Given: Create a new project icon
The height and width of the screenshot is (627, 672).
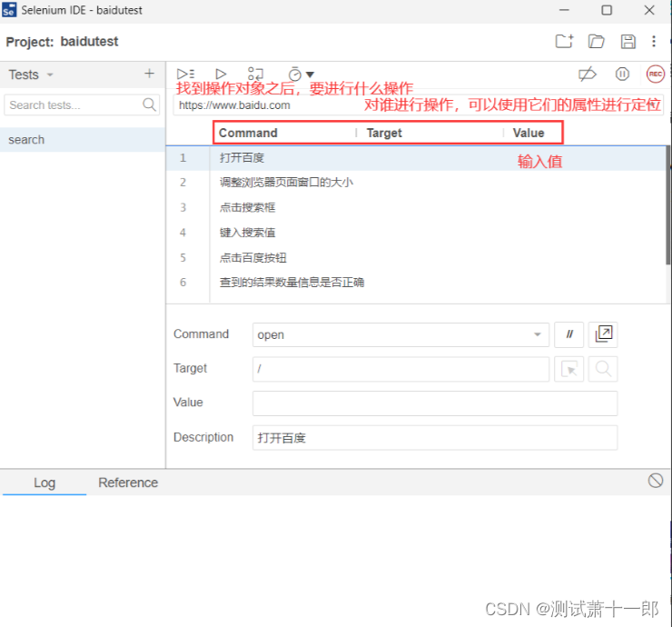Looking at the screenshot, I should (564, 41).
